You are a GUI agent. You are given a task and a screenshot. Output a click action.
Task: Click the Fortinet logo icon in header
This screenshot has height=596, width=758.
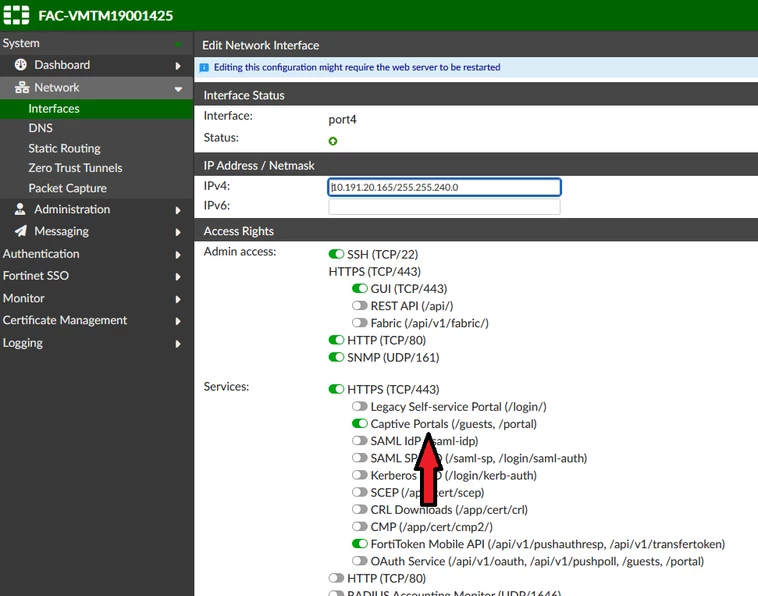coord(16,15)
